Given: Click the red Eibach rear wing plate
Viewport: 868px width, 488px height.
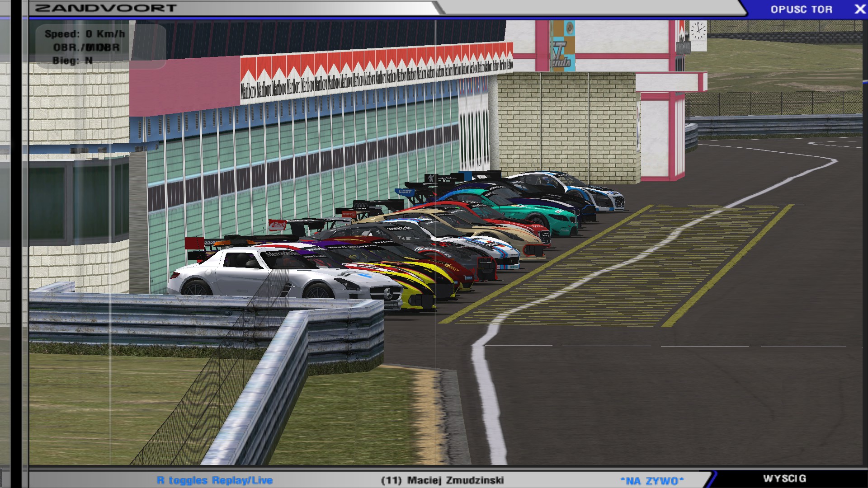Looking at the screenshot, I should 278,225.
